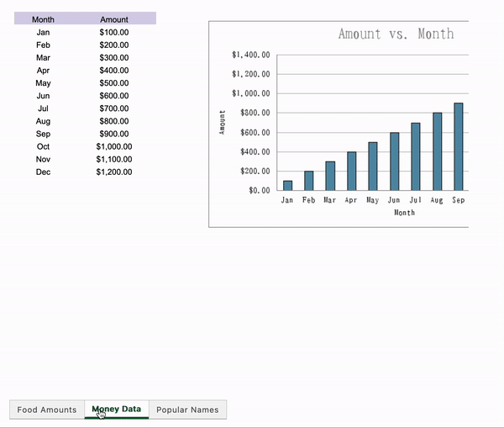Select the Oct month cell
This screenshot has width=504, height=428.
43,147
